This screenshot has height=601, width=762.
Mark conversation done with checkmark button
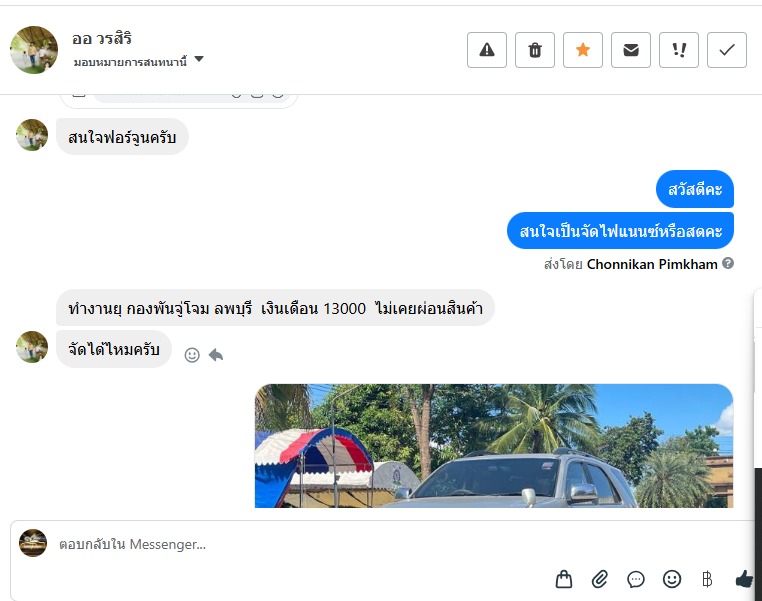(727, 50)
